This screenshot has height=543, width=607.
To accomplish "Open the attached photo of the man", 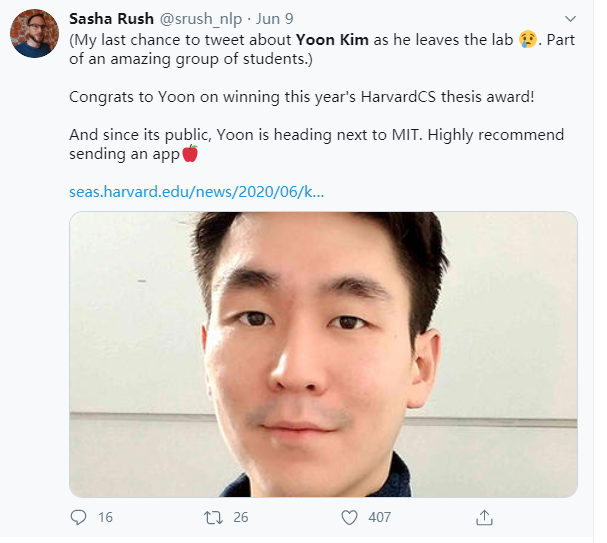I will click(323, 354).
